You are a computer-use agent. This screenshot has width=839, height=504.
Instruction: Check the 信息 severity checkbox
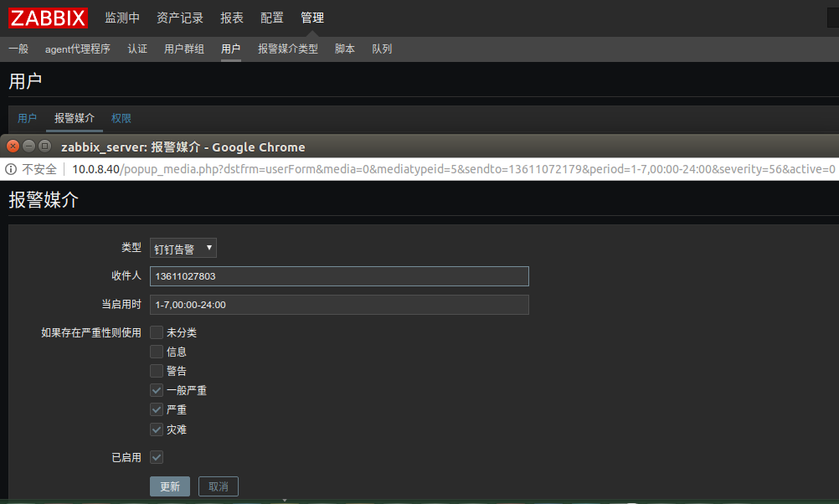tap(157, 352)
